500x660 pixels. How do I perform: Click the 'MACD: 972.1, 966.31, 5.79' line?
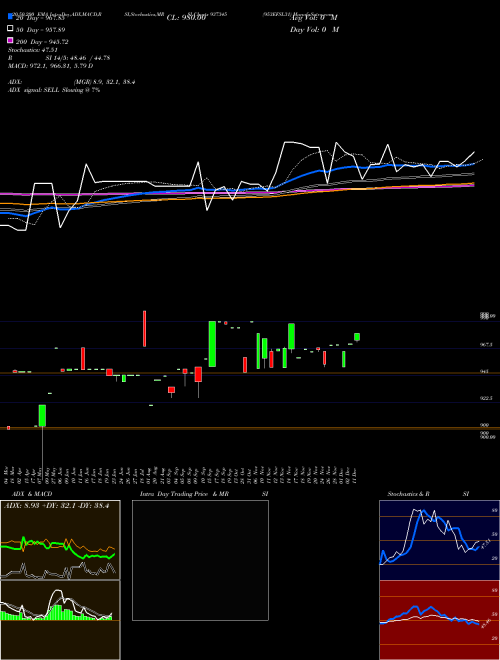tap(51, 66)
